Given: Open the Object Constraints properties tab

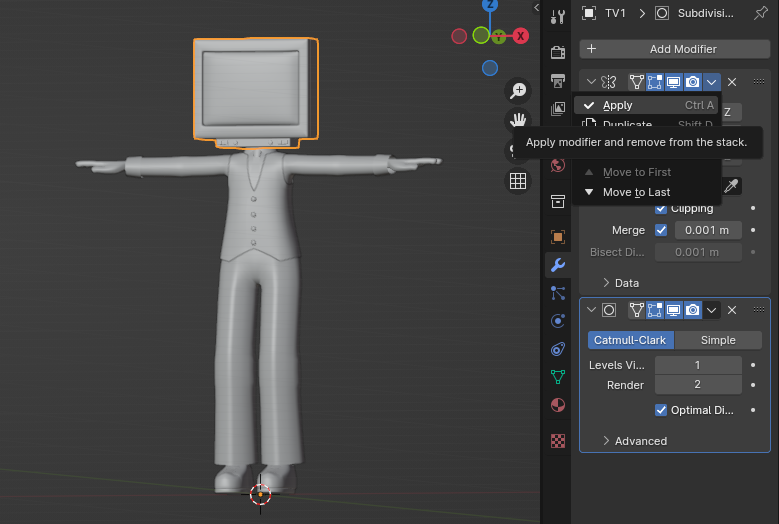Looking at the screenshot, I should tap(557, 349).
